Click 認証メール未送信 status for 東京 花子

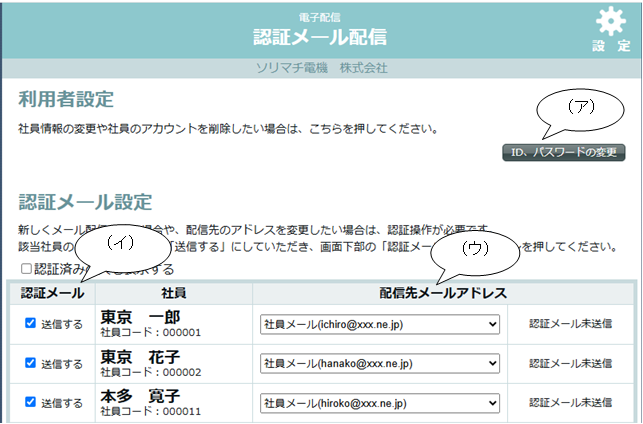tap(570, 363)
